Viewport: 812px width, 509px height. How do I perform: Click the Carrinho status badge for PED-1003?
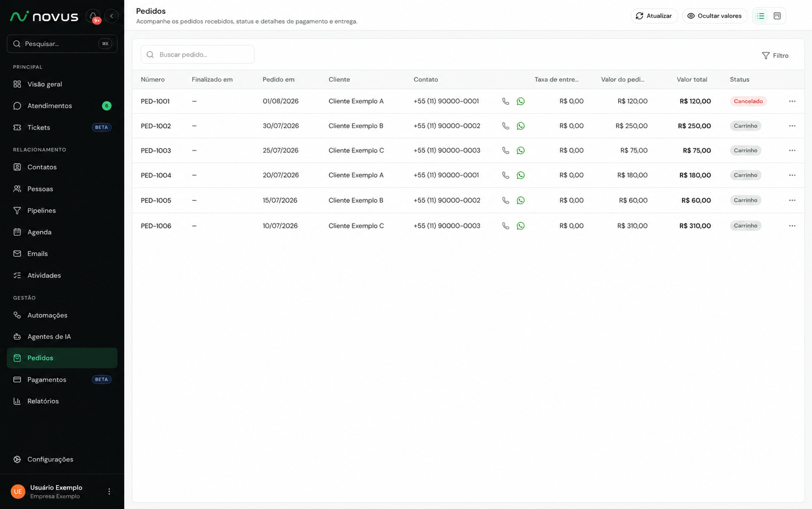(745, 151)
